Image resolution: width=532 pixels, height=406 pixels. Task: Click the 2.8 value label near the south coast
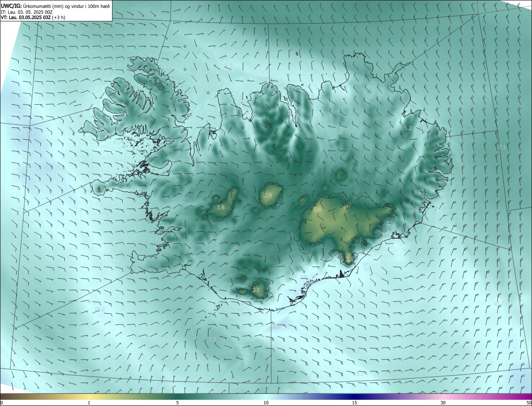(349, 260)
